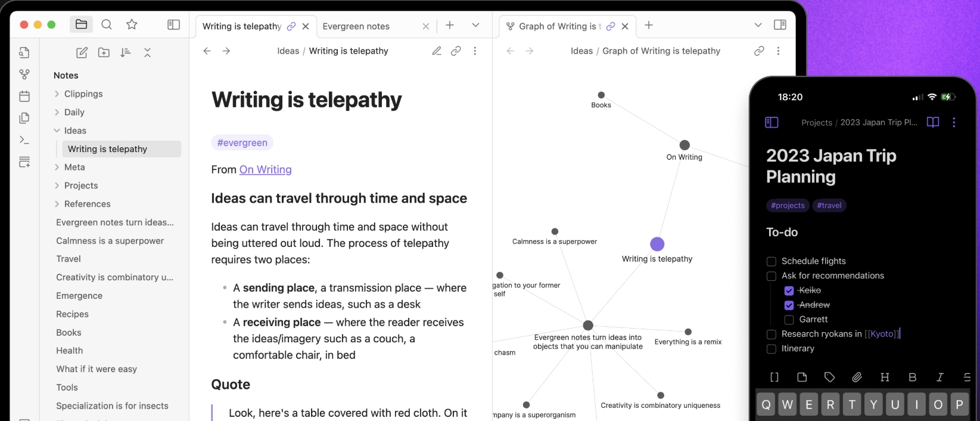Open templates ribbon icon
This screenshot has width=980, height=421.
point(24,118)
